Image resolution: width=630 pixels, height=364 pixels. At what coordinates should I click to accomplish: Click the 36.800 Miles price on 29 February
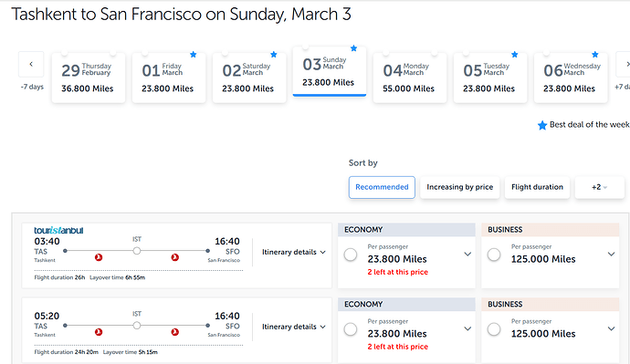[88, 88]
